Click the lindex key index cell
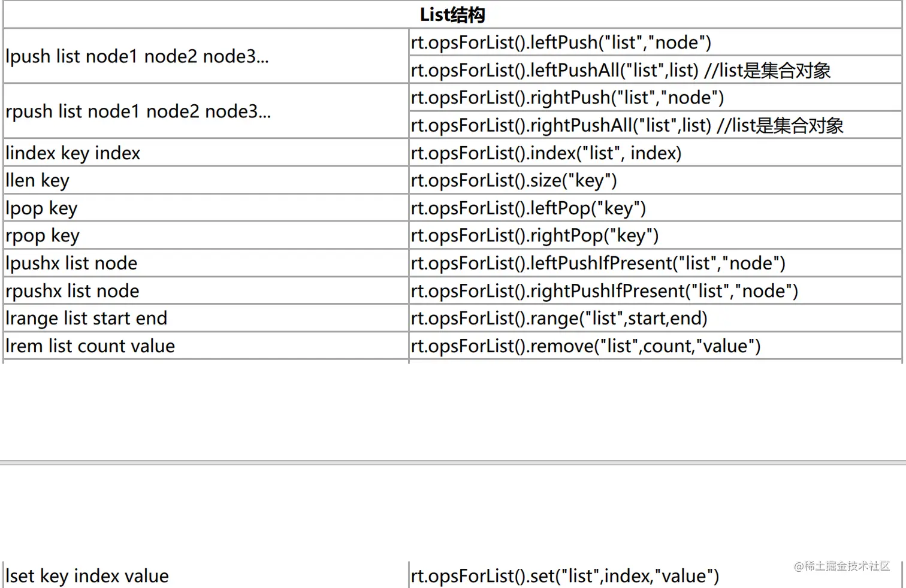The width and height of the screenshot is (906, 588). [73, 153]
